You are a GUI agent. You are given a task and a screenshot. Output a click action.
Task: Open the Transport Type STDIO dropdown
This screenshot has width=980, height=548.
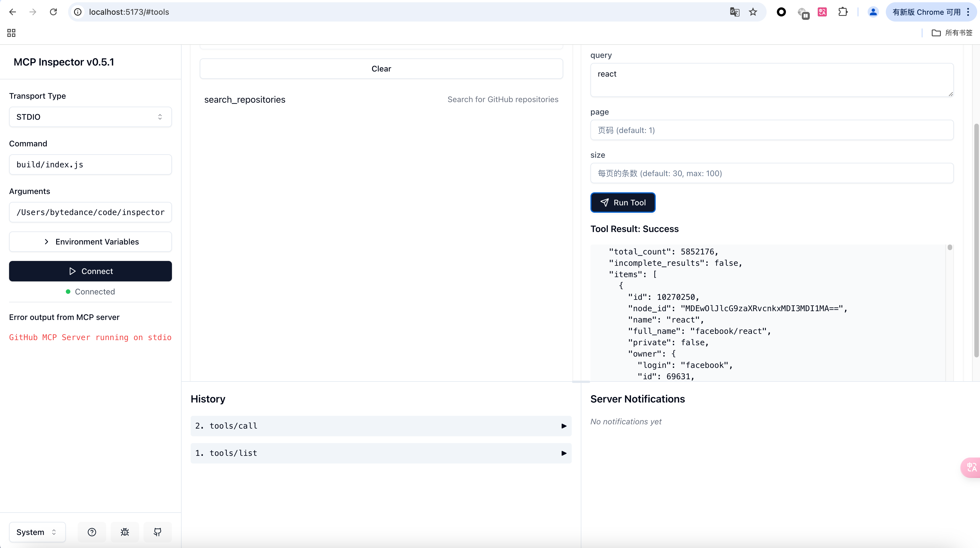[90, 117]
